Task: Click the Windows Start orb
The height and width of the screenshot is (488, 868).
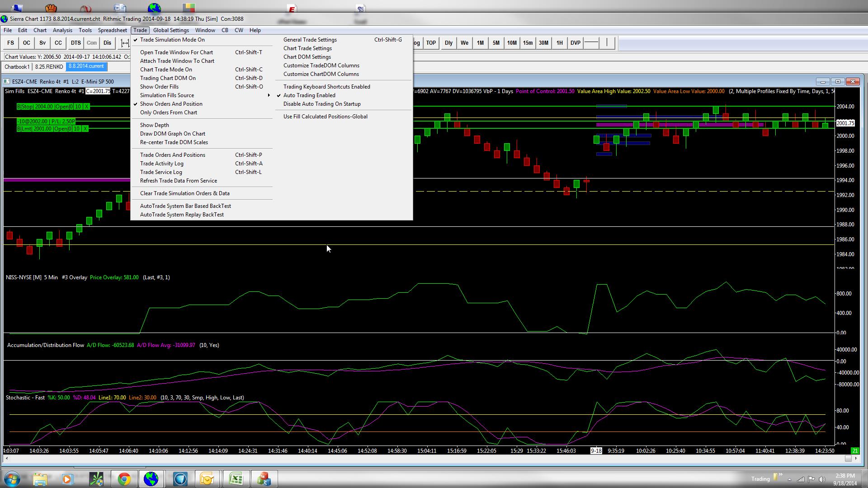Action: tap(12, 479)
